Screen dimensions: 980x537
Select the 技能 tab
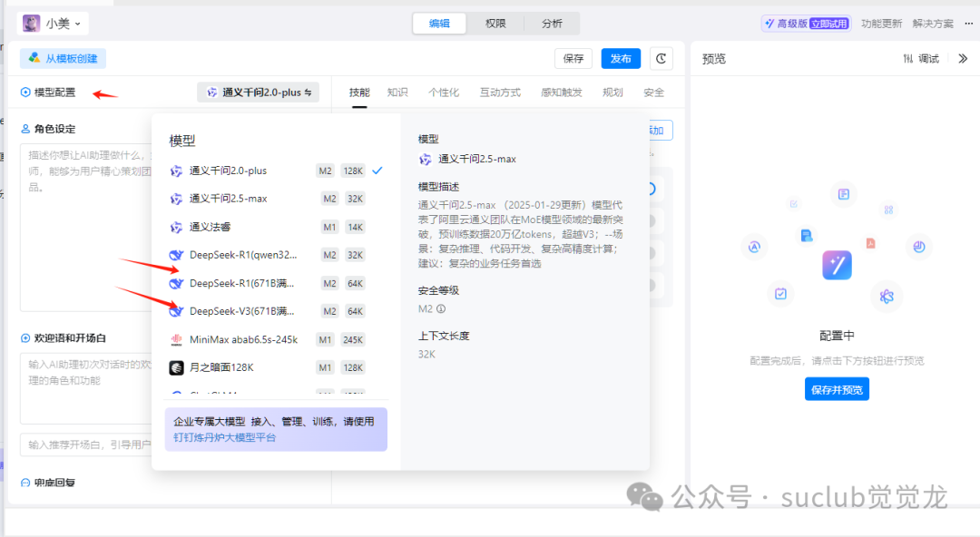coord(359,93)
